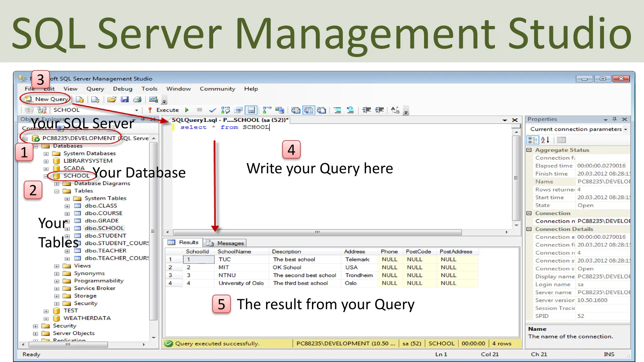Start debugging with the green play icon
The width and height of the screenshot is (644, 362).
(x=187, y=110)
